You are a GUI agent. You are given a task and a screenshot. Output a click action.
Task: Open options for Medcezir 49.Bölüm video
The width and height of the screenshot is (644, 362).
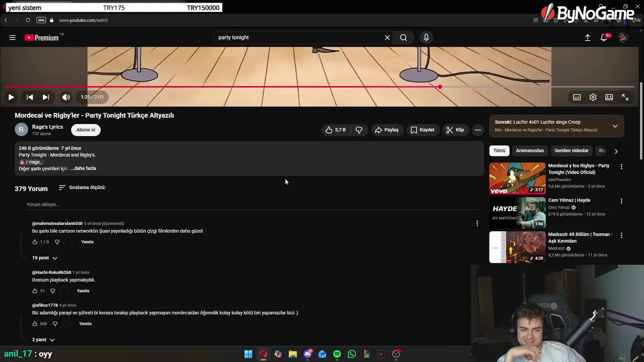(x=621, y=235)
